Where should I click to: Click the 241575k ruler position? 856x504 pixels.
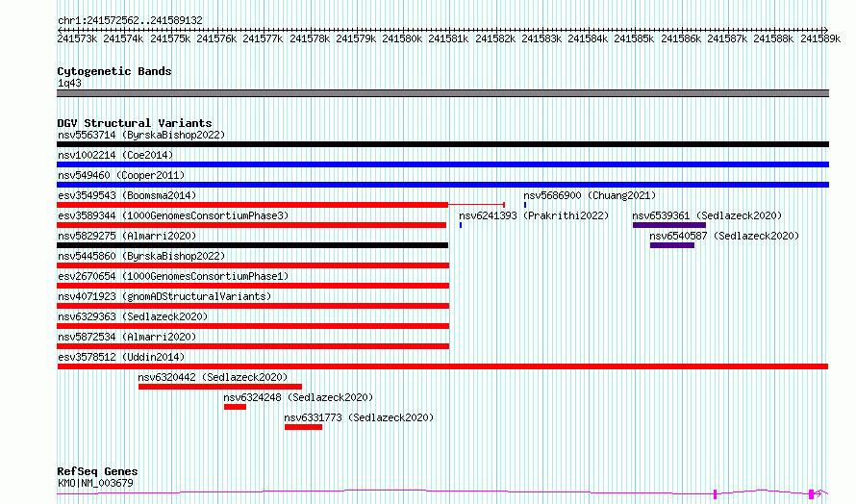pyautogui.click(x=170, y=38)
